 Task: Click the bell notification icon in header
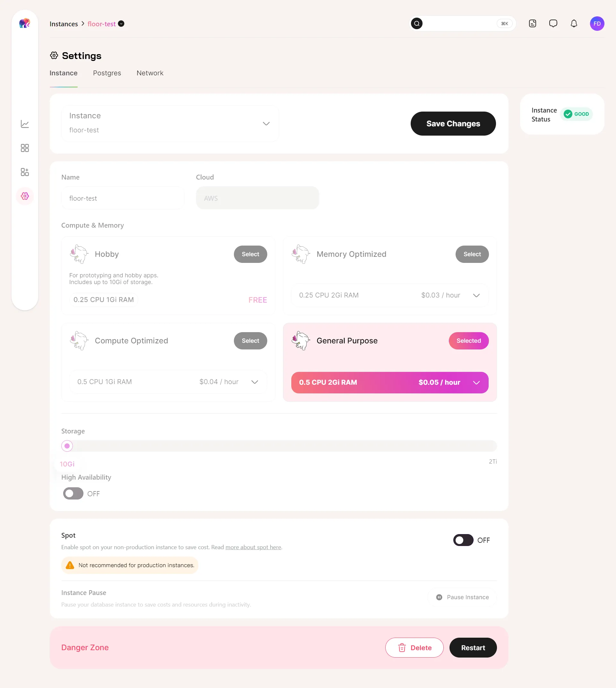click(x=574, y=24)
